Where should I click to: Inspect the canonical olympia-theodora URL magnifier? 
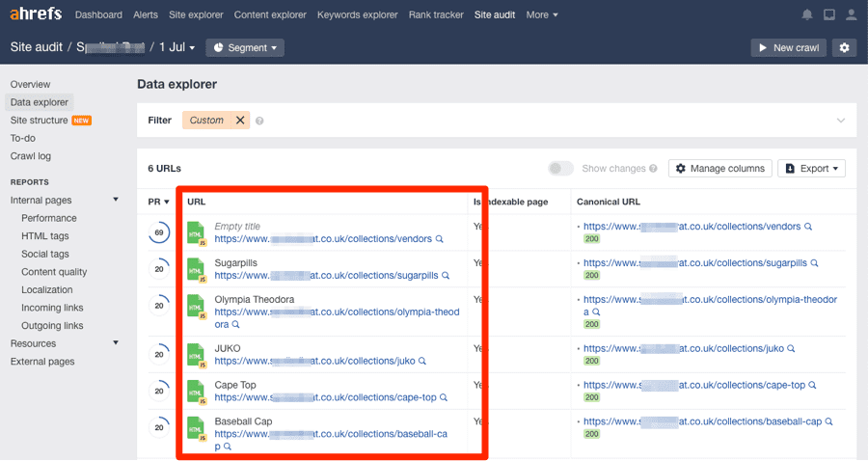[x=596, y=312]
